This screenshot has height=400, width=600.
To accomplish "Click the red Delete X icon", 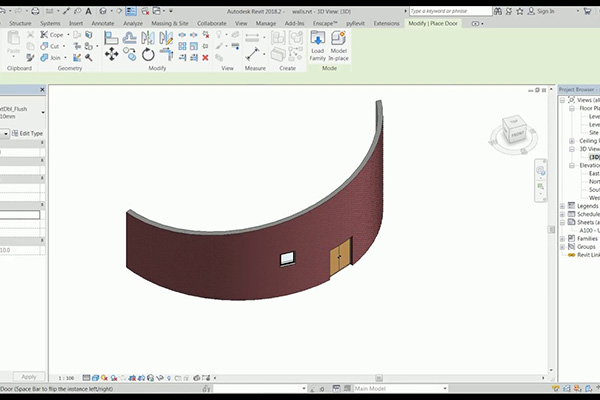I will [205, 58].
